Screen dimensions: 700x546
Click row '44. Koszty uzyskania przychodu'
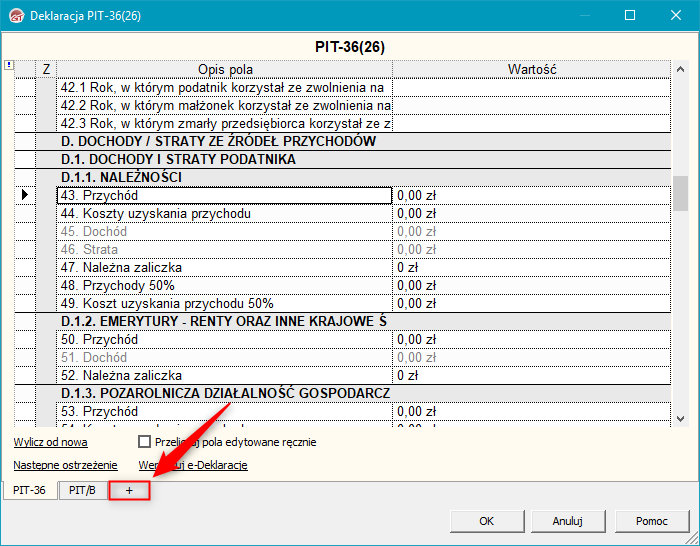click(x=225, y=213)
